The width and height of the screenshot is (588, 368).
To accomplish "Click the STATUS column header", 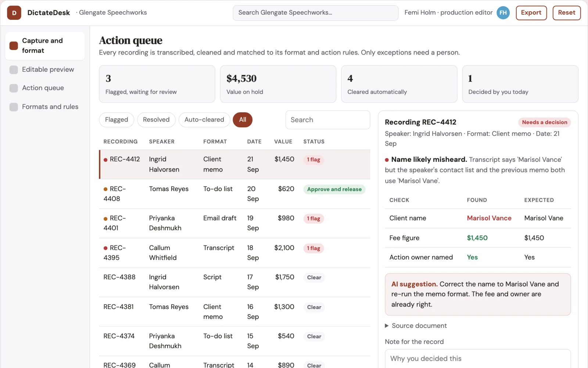I will [314, 142].
